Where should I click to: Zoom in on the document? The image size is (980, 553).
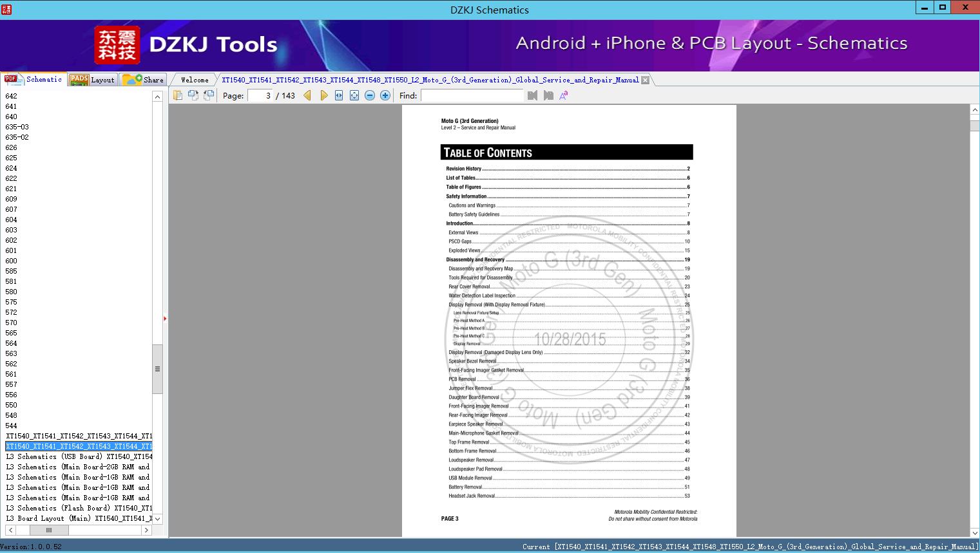point(385,95)
